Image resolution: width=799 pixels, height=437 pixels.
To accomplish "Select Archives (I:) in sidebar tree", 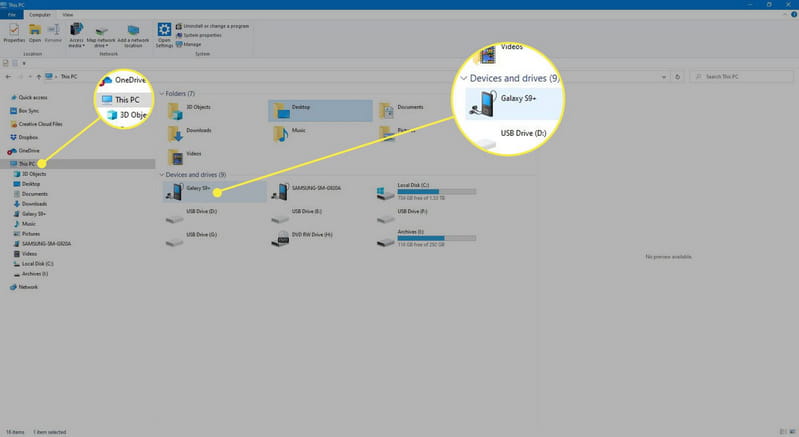I will (31, 274).
